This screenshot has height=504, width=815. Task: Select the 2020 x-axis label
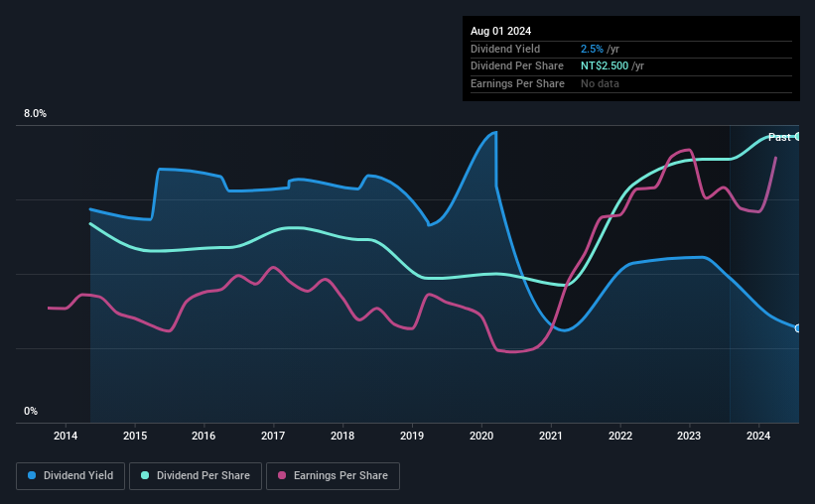(x=481, y=436)
